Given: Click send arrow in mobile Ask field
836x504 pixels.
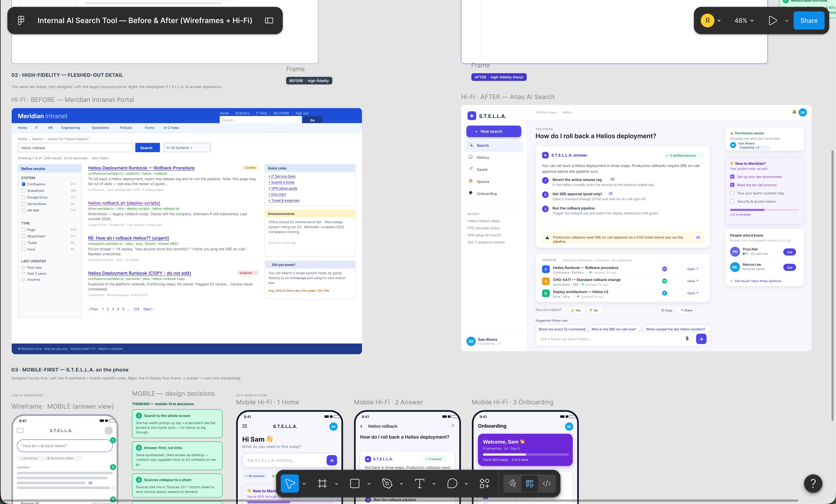Looking at the screenshot, I should coord(331,460).
